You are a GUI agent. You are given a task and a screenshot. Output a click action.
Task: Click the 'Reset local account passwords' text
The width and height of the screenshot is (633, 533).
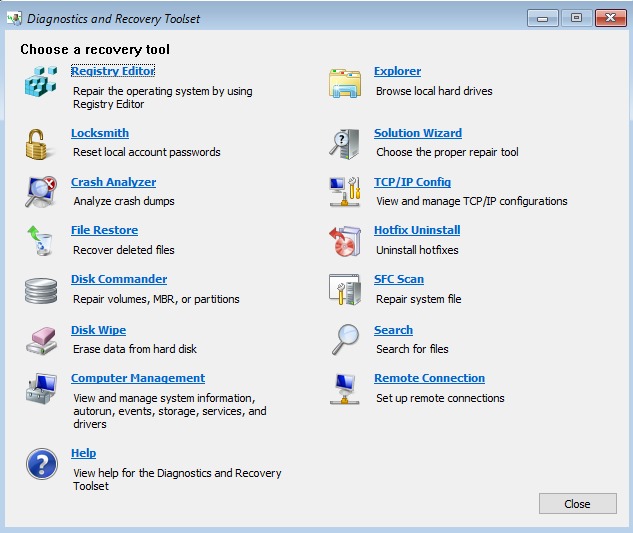click(x=147, y=152)
